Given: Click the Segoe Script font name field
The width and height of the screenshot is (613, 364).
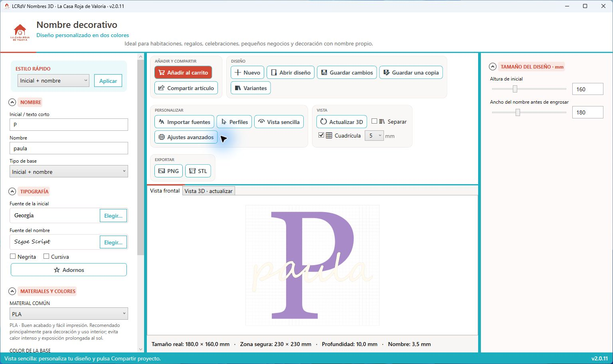Looking at the screenshot, I should coord(55,242).
